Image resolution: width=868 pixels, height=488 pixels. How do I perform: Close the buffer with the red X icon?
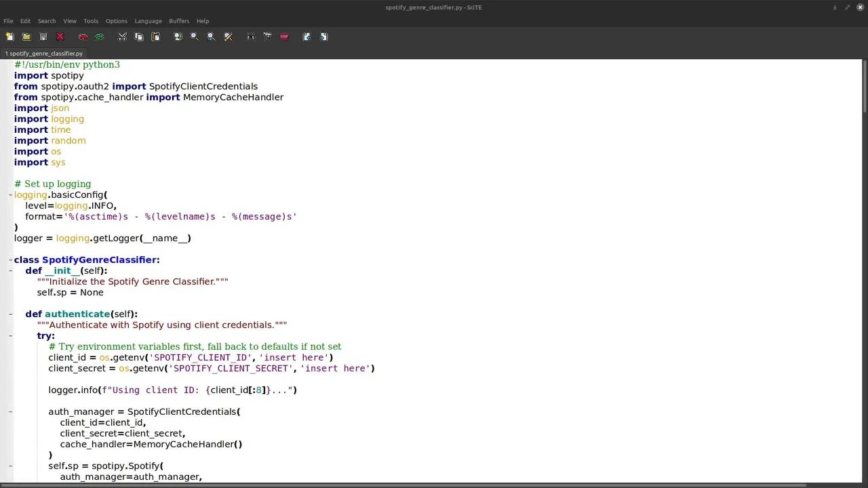tap(60, 37)
